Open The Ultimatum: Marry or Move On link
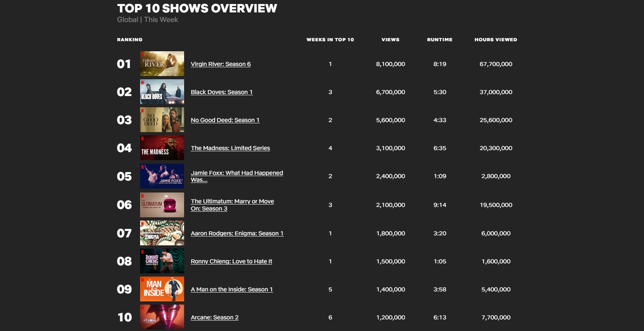The image size is (644, 331). coord(232,205)
